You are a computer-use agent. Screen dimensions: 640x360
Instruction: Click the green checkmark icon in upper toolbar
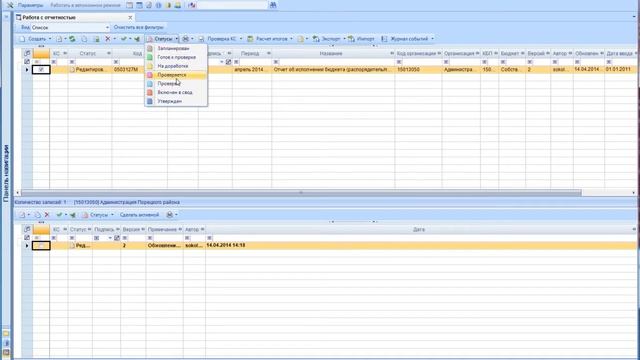tap(123, 39)
